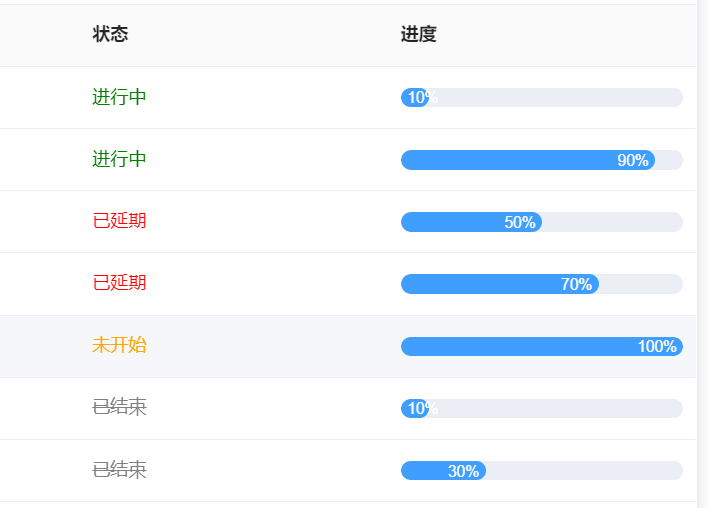The width and height of the screenshot is (709, 508).
Task: Click the 100% progress bar label
Action: tap(657, 347)
